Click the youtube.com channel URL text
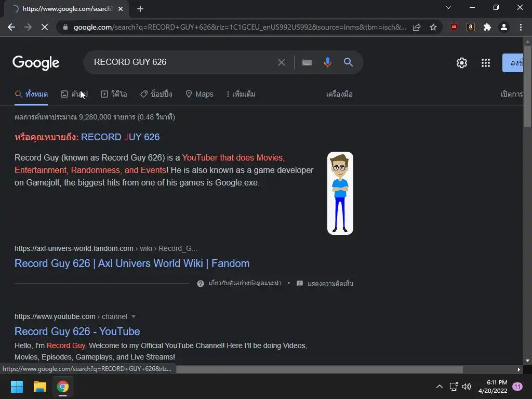This screenshot has width=532, height=399. [x=71, y=316]
